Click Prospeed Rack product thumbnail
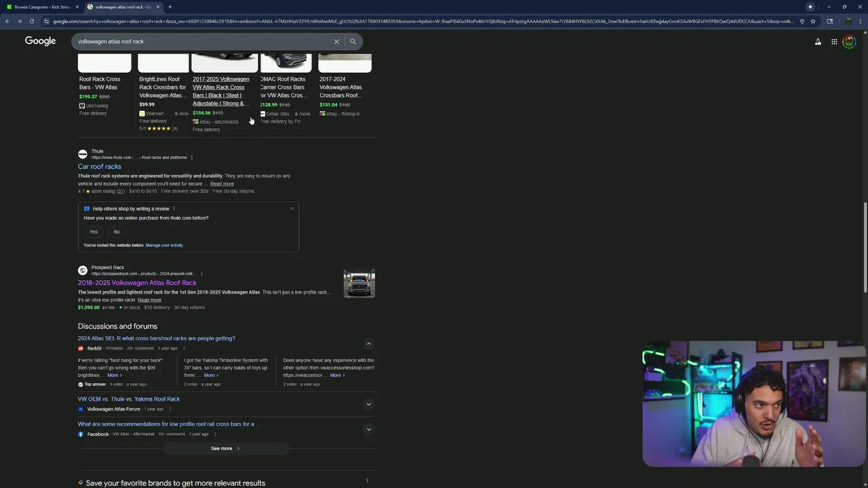Viewport: 868px width, 488px height. click(359, 283)
